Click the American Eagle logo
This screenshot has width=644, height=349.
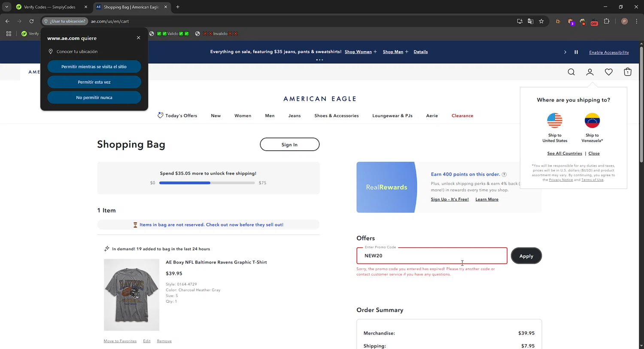(x=320, y=99)
